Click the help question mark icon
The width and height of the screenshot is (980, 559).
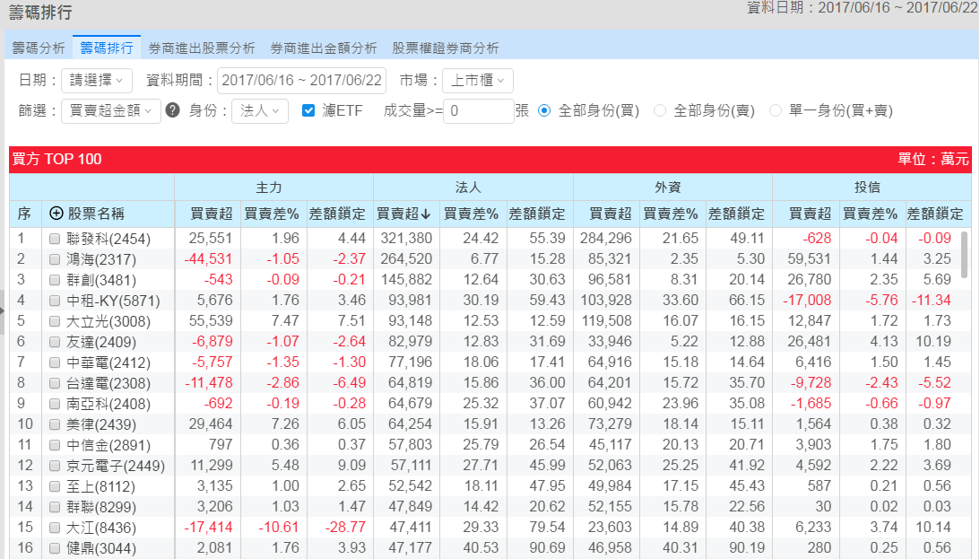(173, 110)
